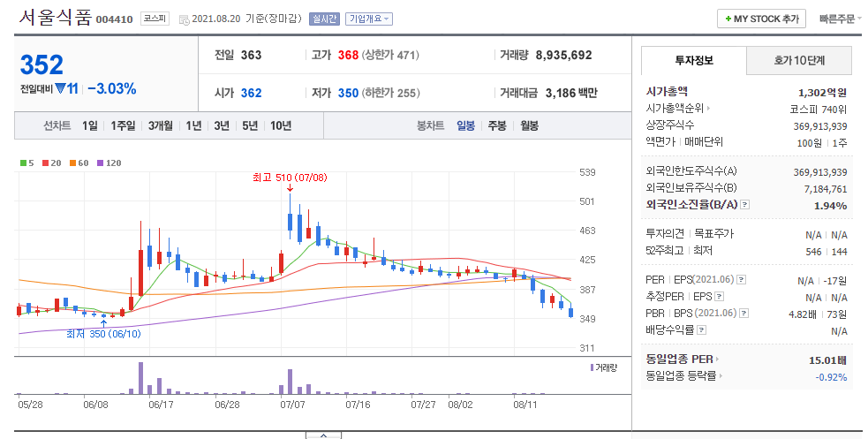Click the collapse chevron below the chart
The width and height of the screenshot is (868, 439).
[323, 435]
